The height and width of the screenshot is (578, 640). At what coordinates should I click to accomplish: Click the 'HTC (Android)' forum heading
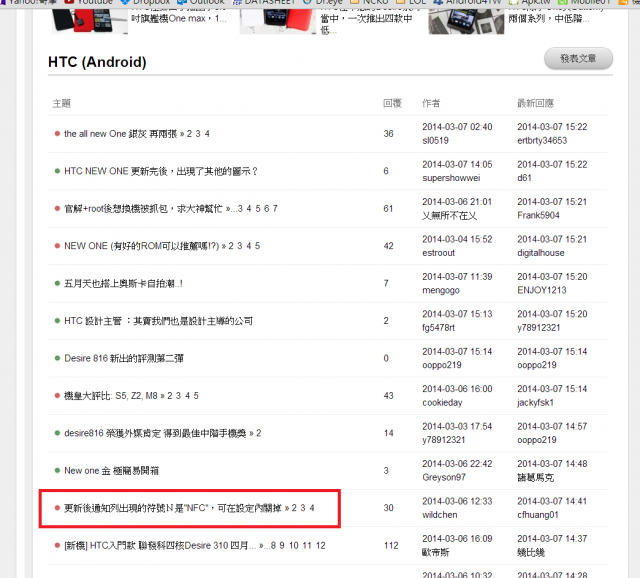(97, 62)
